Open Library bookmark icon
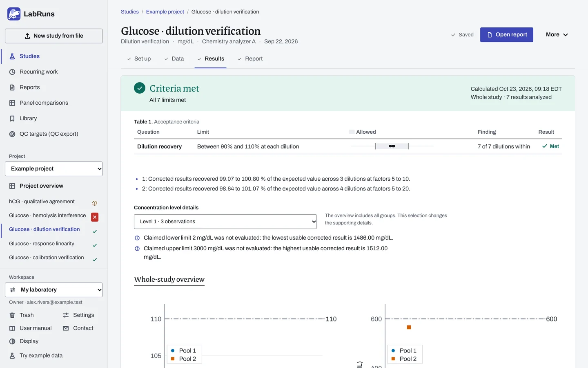 12,119
